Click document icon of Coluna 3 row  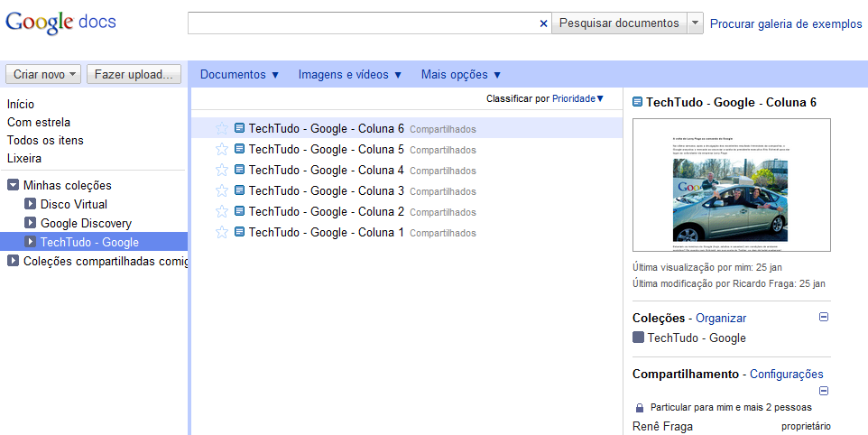(239, 191)
